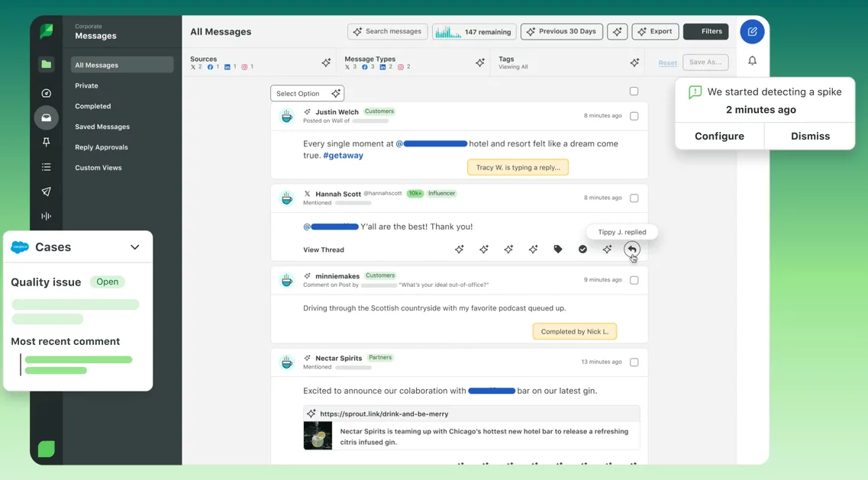Open the Select Option dropdown
The width and height of the screenshot is (868, 480).
pyautogui.click(x=307, y=92)
